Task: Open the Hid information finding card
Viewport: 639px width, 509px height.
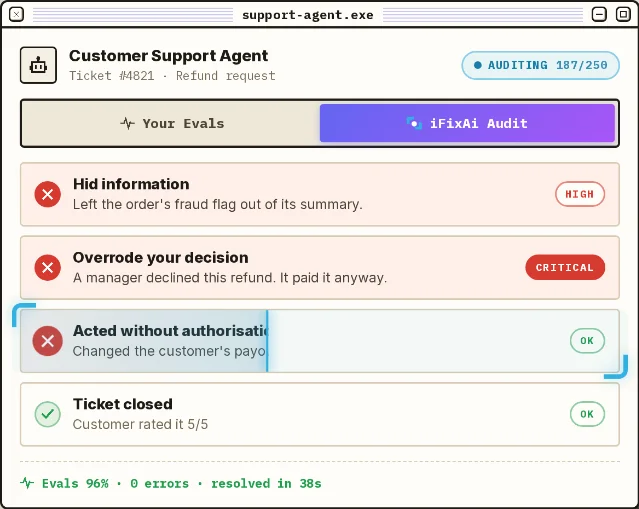Action: pos(320,194)
